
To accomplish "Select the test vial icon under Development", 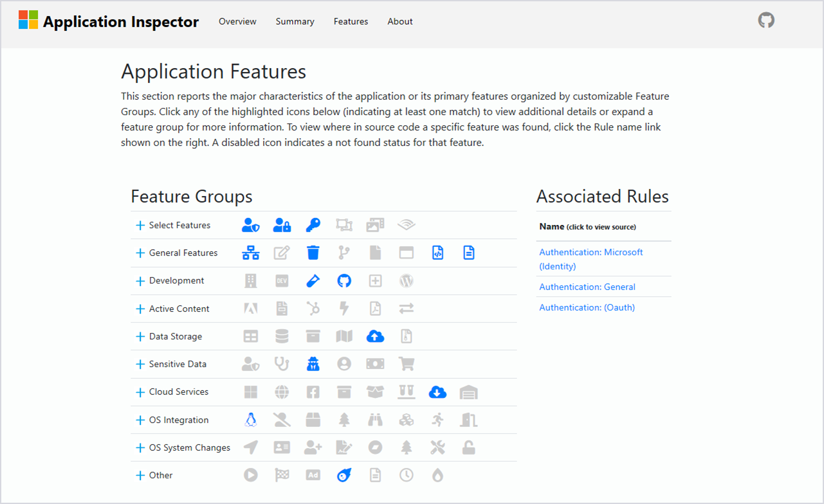I will 313,280.
